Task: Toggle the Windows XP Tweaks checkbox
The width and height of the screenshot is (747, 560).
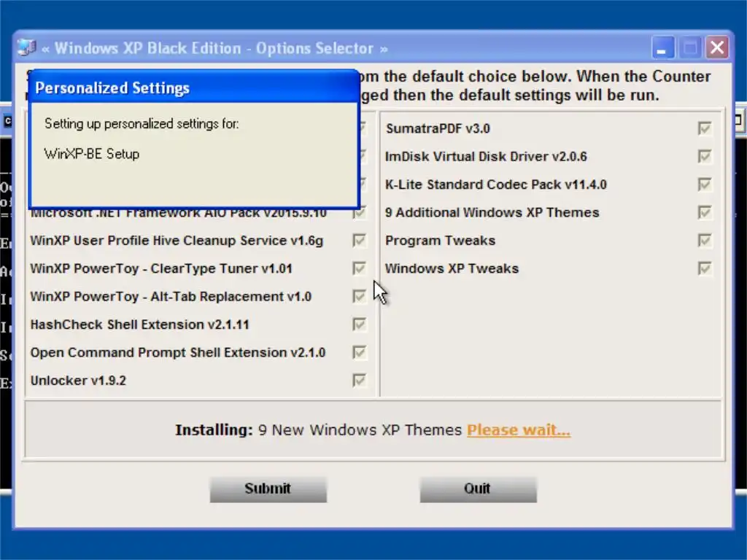Action: pos(705,268)
